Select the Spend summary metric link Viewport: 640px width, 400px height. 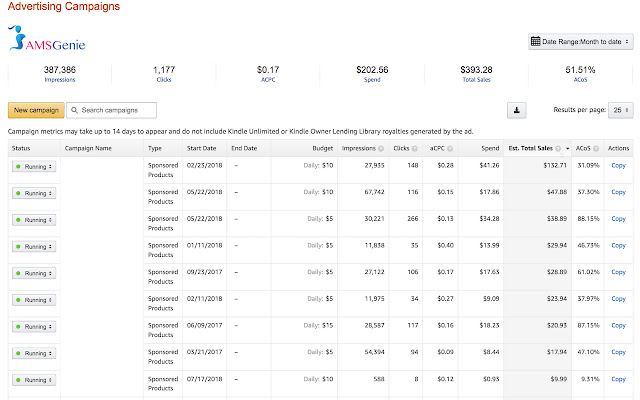coord(372,80)
